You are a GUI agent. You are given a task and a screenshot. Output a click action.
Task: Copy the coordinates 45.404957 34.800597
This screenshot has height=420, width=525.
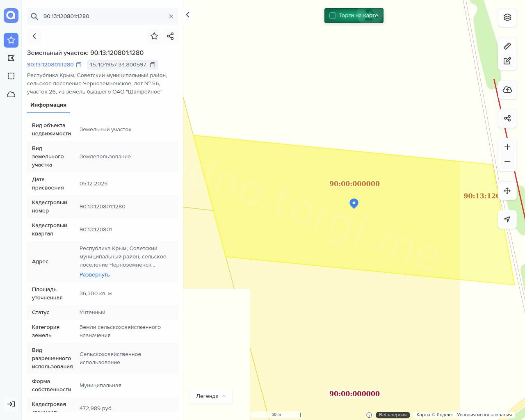pos(153,65)
